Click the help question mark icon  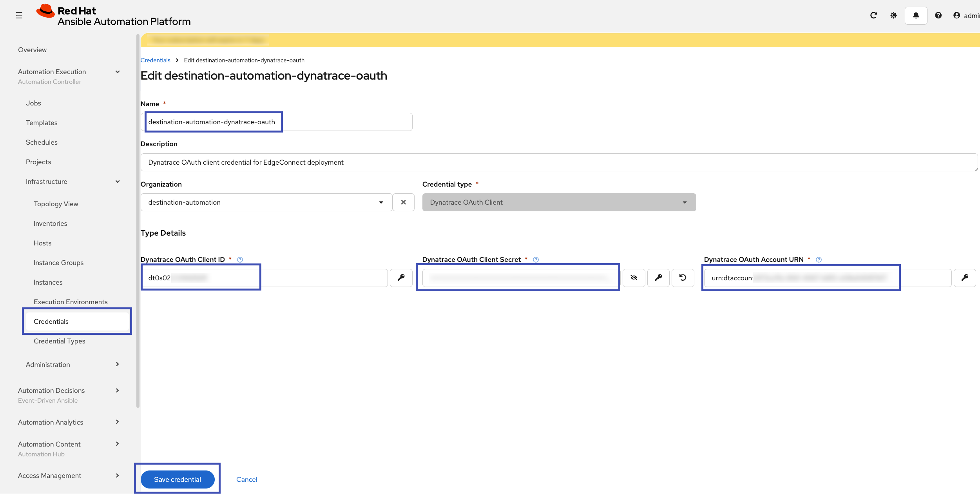pyautogui.click(x=939, y=15)
